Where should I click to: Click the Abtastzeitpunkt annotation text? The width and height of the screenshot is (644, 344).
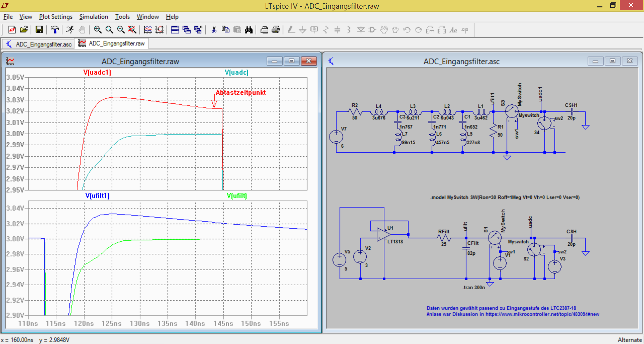click(240, 92)
